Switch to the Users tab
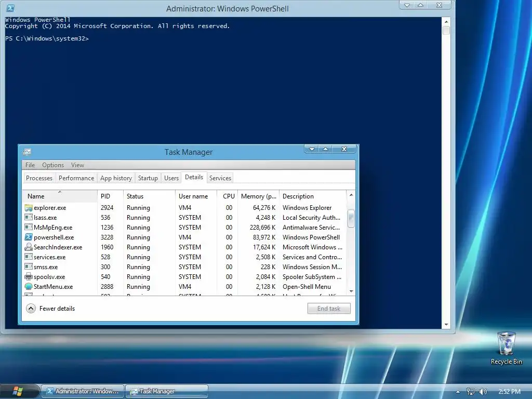532x399 pixels. (171, 178)
